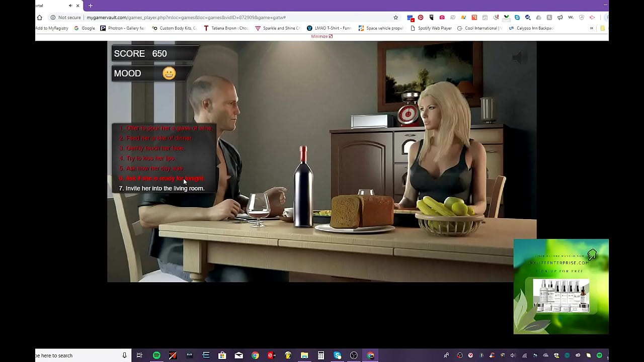Expand the bookmarks overflow chevron
This screenshot has height=362, width=644.
point(591,28)
